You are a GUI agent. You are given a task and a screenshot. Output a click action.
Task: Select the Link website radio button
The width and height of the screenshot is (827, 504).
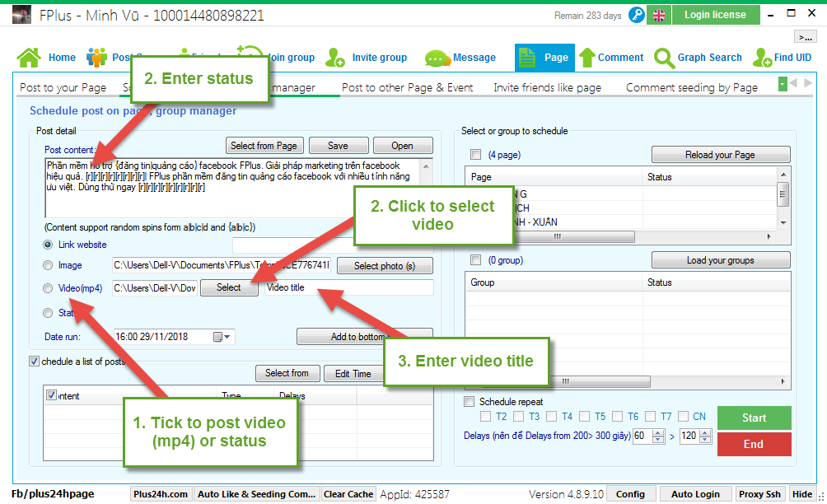pyautogui.click(x=48, y=245)
